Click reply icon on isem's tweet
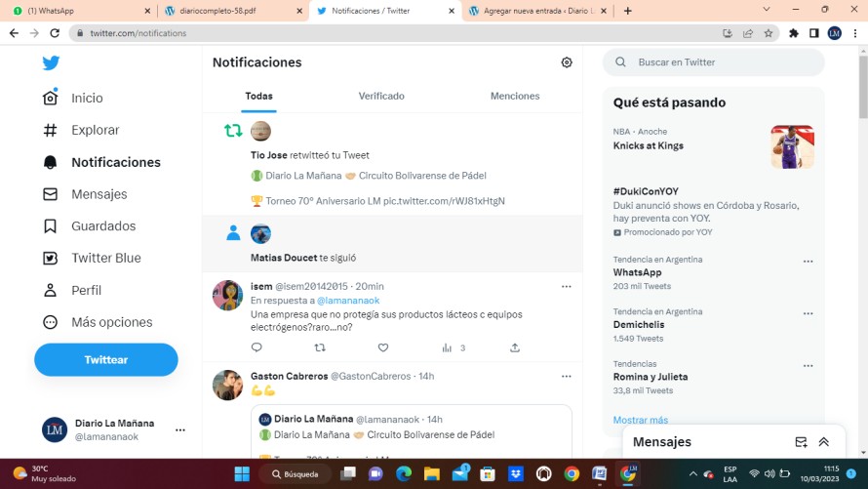 click(x=256, y=347)
